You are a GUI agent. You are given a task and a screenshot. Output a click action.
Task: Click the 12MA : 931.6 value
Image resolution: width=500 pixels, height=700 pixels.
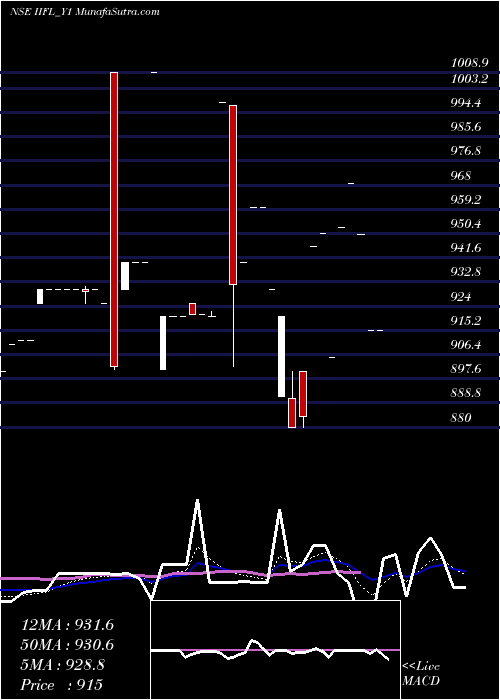(67, 625)
